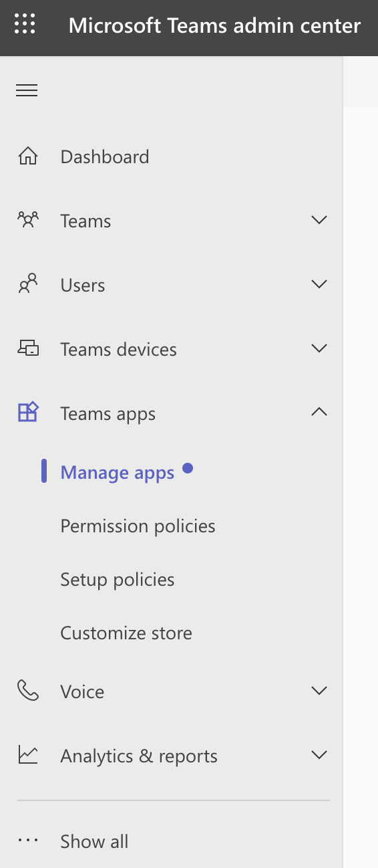Viewport: 378px width, 868px height.
Task: Open the Customize store page
Action: (x=126, y=633)
